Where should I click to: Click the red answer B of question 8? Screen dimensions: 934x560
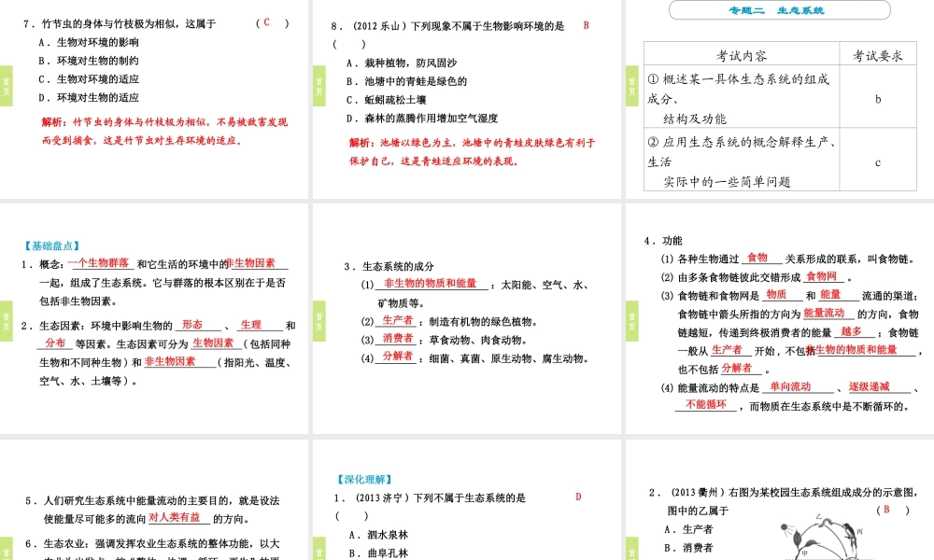coord(587,25)
